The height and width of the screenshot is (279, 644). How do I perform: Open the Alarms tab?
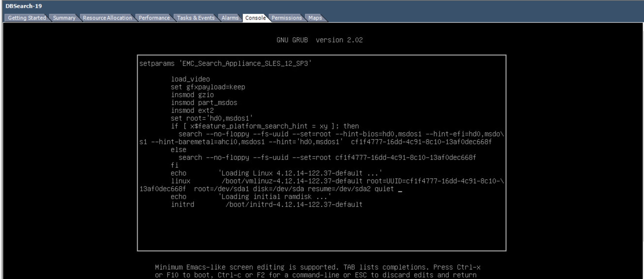pyautogui.click(x=230, y=18)
